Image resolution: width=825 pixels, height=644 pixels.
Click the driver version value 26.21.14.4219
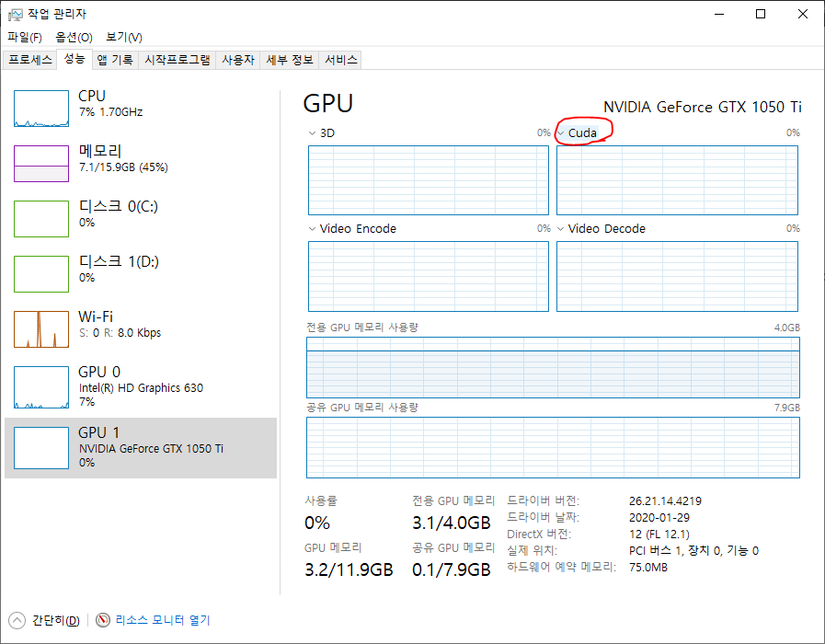click(x=665, y=500)
